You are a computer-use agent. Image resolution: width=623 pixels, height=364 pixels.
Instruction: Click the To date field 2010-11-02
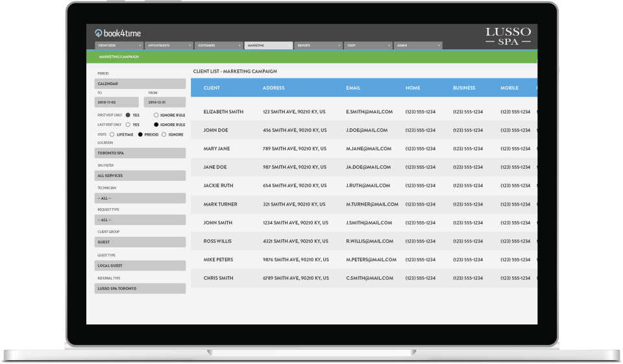coord(116,102)
